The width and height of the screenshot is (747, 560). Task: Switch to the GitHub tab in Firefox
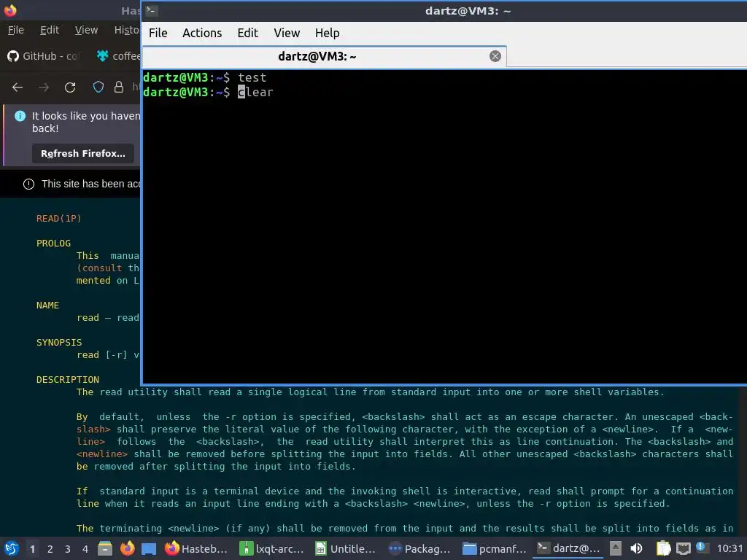(x=44, y=56)
